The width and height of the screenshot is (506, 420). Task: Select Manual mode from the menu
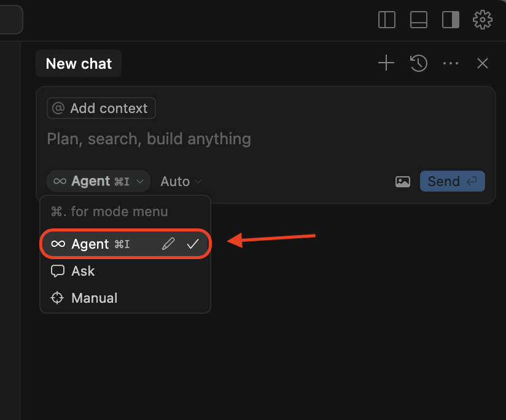94,298
